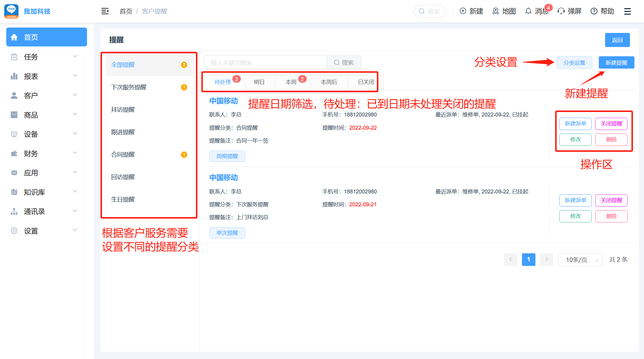
Task: Open the map location icon
Action: point(496,11)
